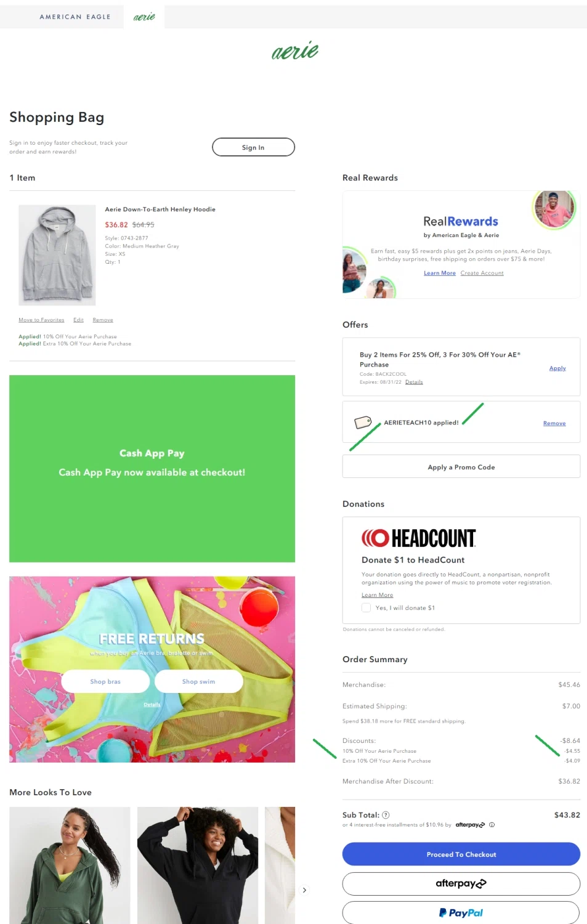
Task: Click the Proceed To Checkout button
Action: (x=461, y=854)
